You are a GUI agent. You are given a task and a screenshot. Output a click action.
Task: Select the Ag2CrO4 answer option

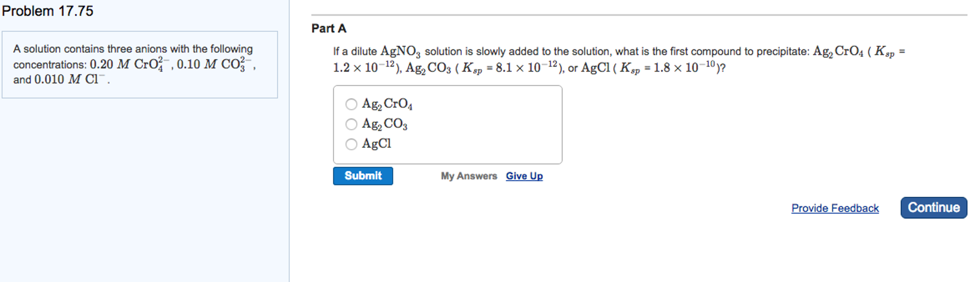[x=351, y=103]
